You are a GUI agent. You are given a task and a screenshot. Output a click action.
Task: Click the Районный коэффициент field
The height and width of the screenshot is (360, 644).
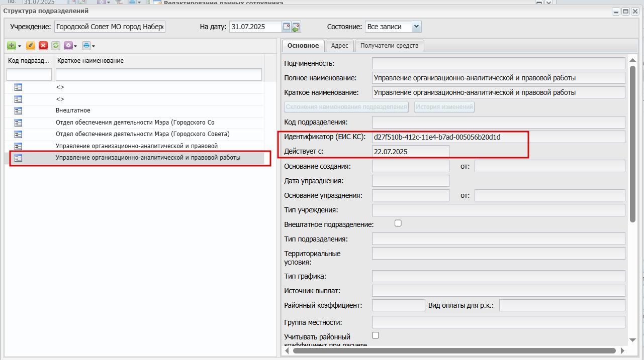click(399, 305)
